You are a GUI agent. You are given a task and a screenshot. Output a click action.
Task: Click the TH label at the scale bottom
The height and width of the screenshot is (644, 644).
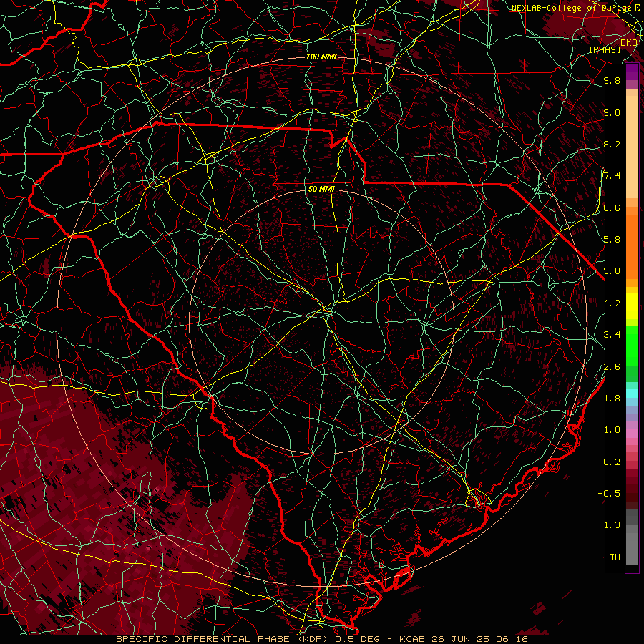pyautogui.click(x=615, y=557)
